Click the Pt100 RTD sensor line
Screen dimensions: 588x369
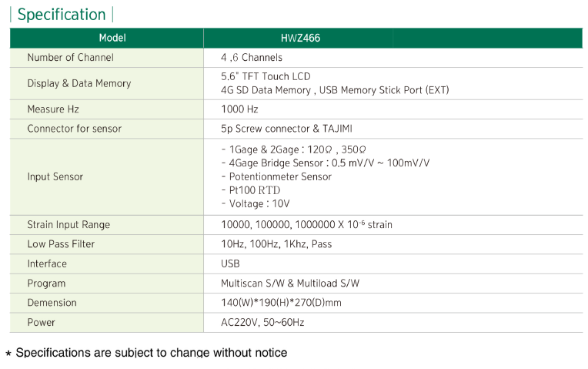(x=256, y=190)
